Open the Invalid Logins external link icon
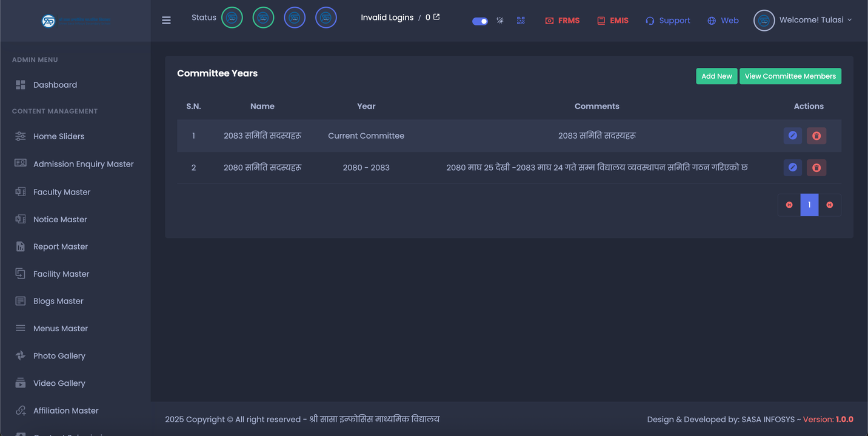This screenshot has height=436, width=868. coord(436,17)
